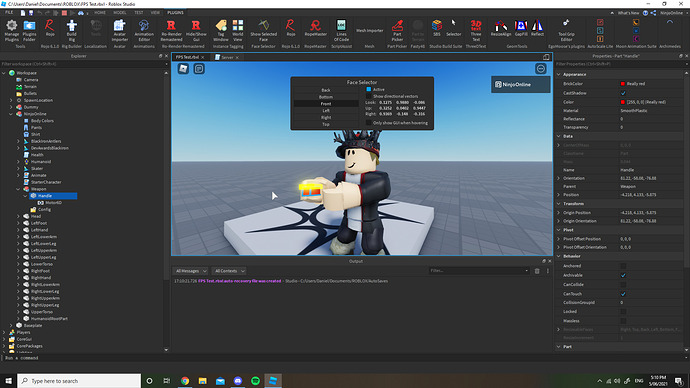Open the Plugins Folder
Screen dimensions: 690x388
click(x=29, y=30)
